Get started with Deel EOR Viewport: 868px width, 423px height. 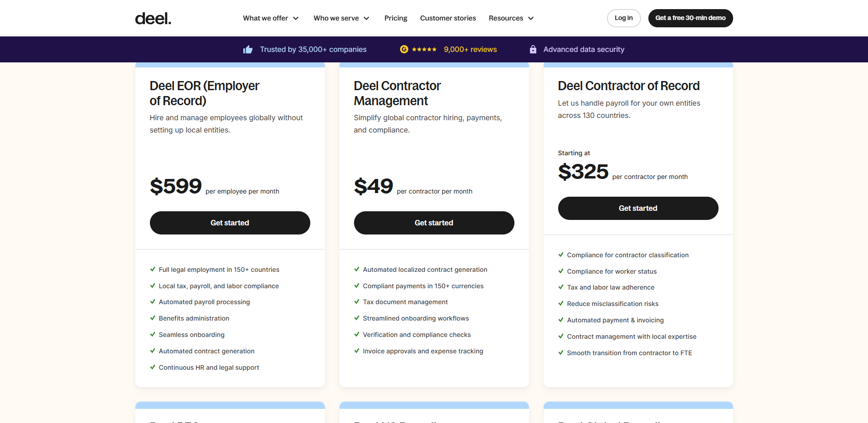pyautogui.click(x=230, y=223)
